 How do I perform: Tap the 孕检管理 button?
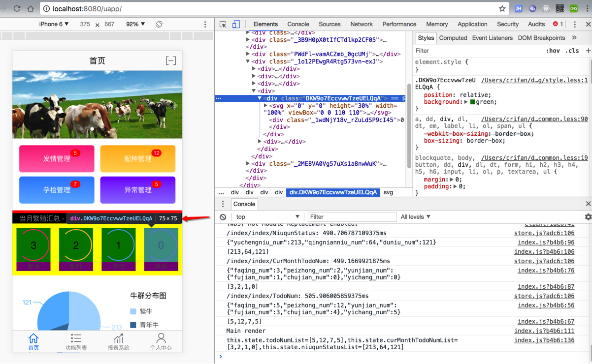click(x=57, y=190)
